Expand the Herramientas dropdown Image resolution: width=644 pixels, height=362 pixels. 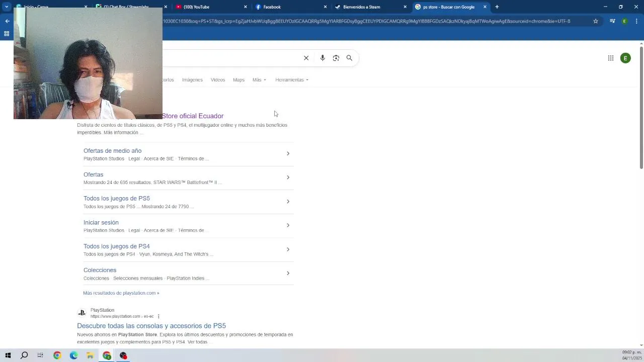pos(292,80)
